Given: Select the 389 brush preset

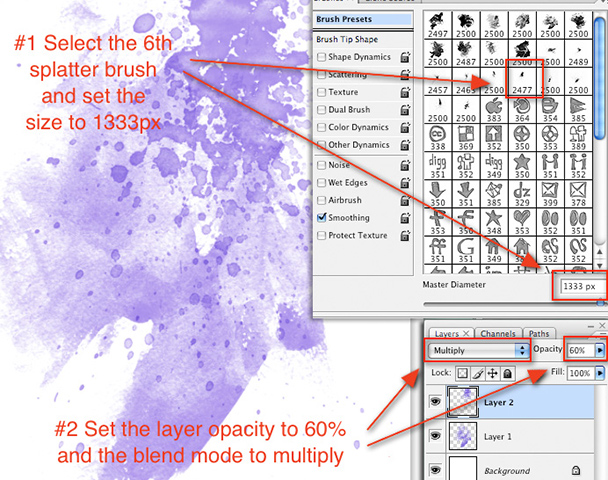Looking at the screenshot, I should (x=578, y=138).
